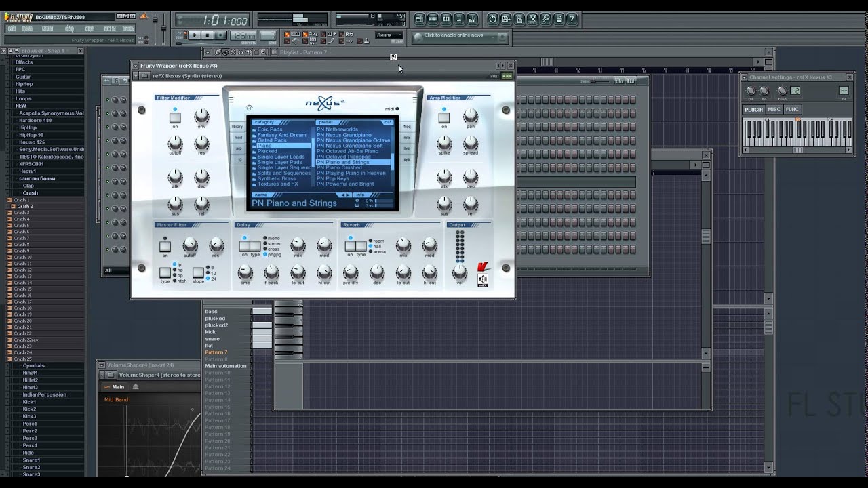Open the Nexus mix tab
868x488 pixels.
[407, 138]
